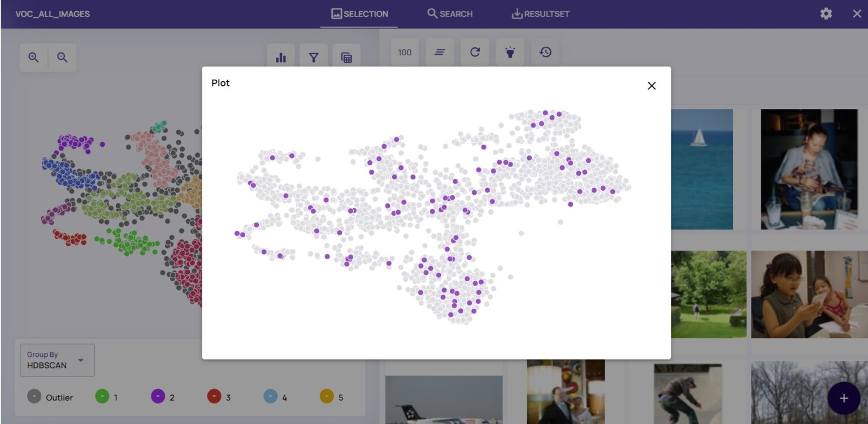This screenshot has width=868, height=424.
Task: Toggle the green cluster 1 legend
Action: tap(102, 397)
